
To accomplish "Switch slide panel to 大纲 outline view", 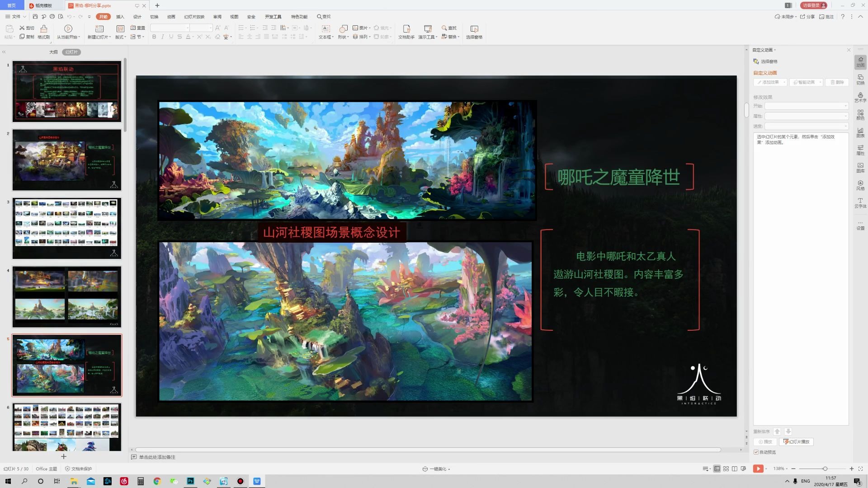I will tap(53, 52).
